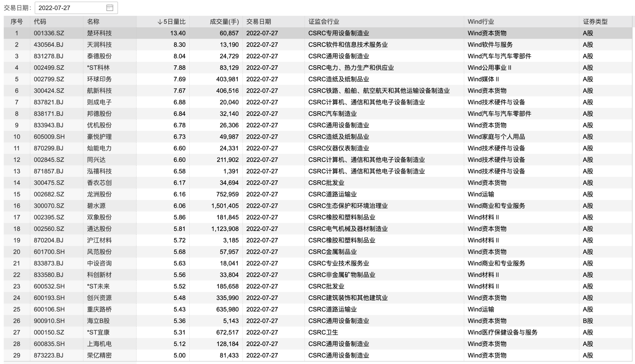
Task: Open the calendar picker icon
Action: [110, 8]
